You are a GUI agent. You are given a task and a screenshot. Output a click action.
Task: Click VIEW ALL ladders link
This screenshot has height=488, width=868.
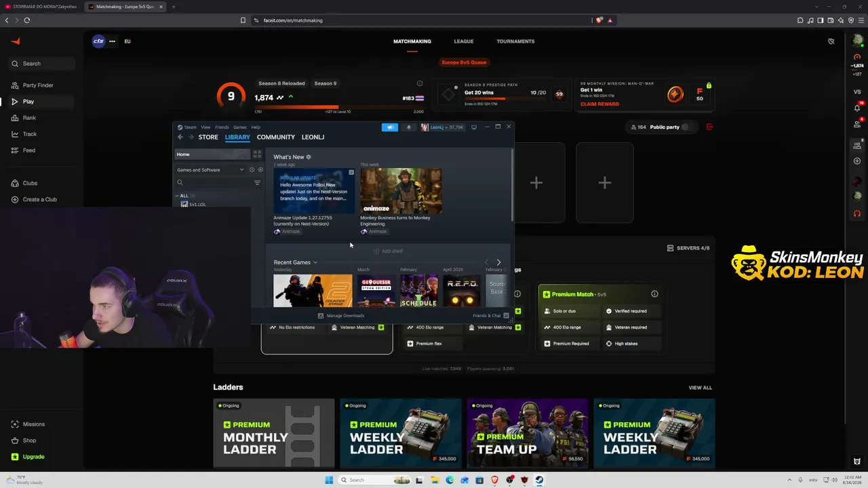(x=701, y=388)
